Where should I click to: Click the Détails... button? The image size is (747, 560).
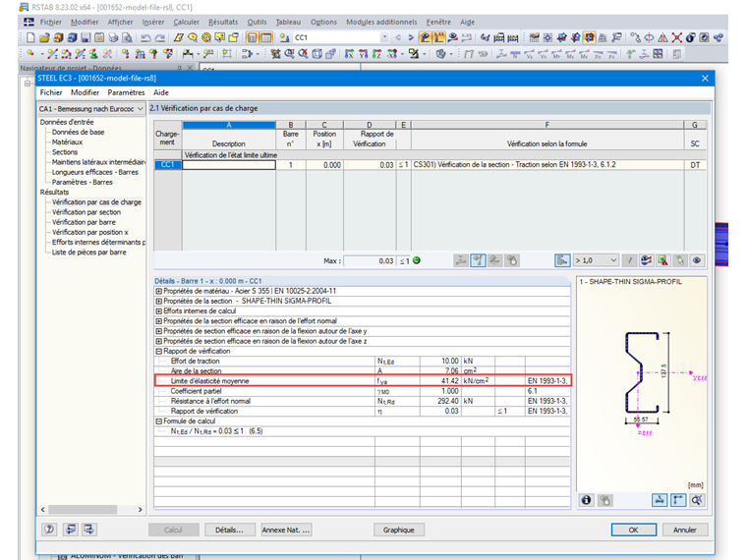click(x=229, y=530)
